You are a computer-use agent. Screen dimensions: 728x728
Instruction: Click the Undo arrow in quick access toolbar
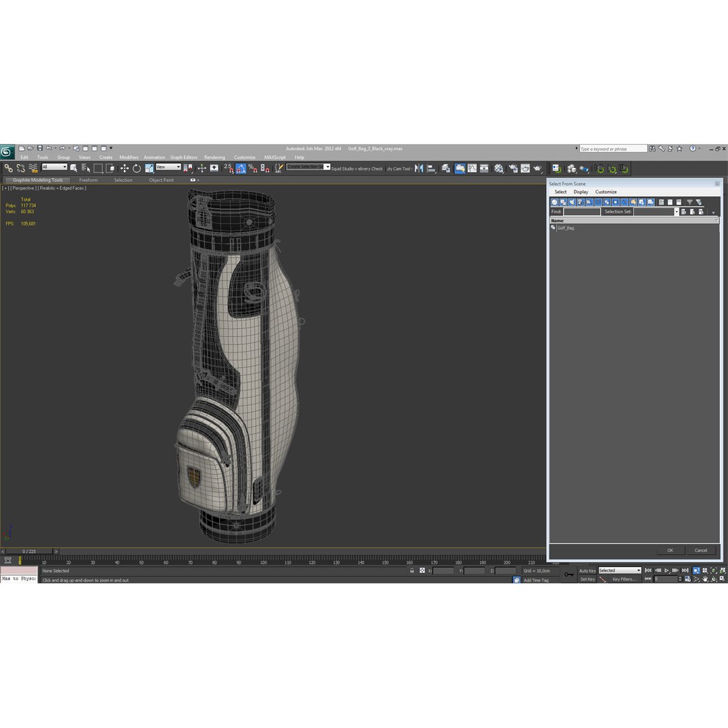point(49,148)
